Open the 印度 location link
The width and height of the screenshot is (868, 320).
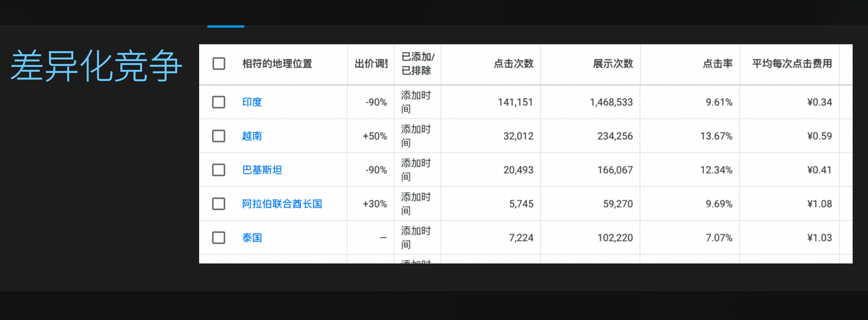point(252,102)
